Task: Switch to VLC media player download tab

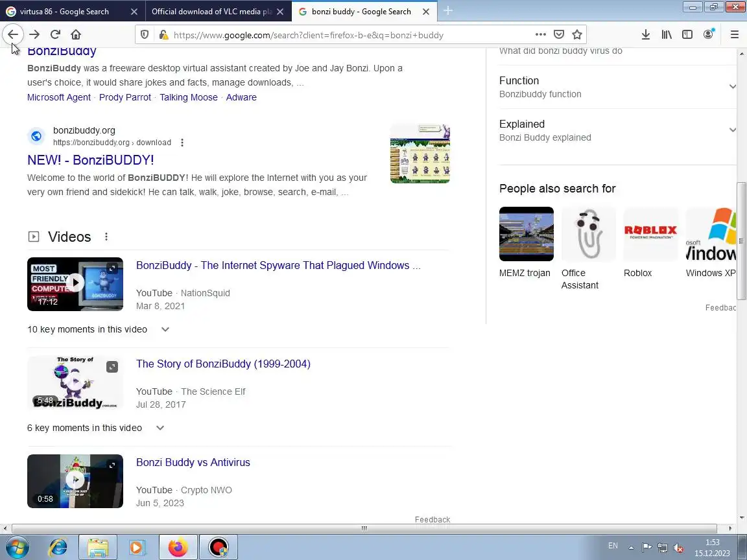Action: click(x=212, y=11)
